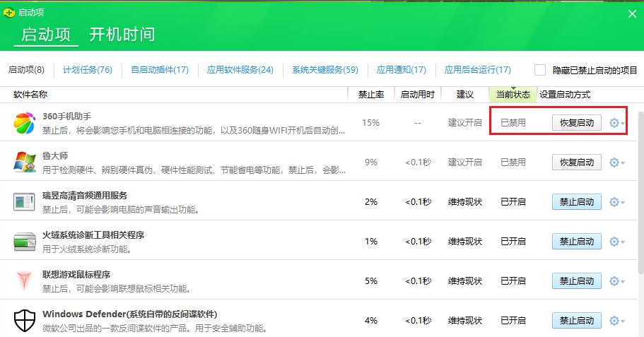The height and width of the screenshot is (337, 644).
Task: Open the 自启动插件(17) tab
Action: tap(160, 70)
